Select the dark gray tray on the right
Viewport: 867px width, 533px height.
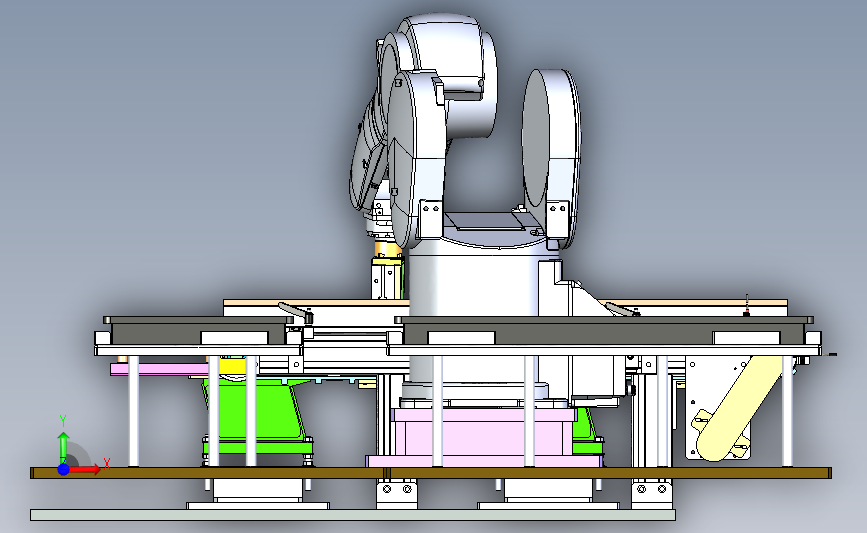[x=604, y=330]
